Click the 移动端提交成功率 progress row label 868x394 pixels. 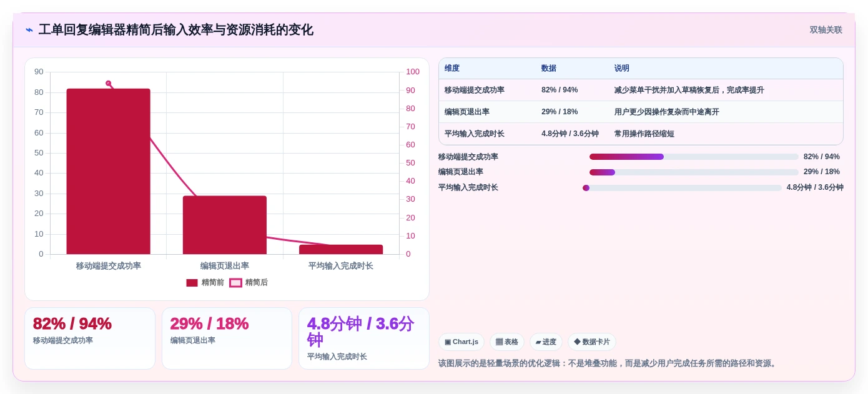468,157
